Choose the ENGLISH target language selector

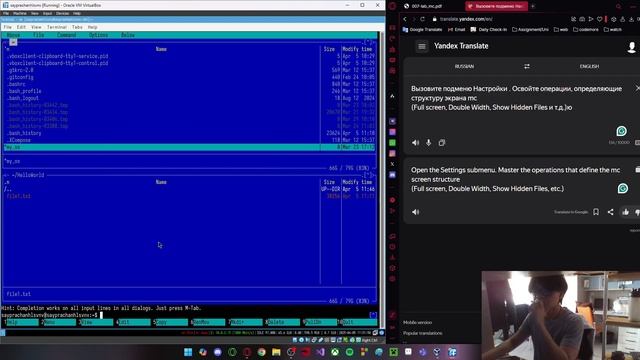coord(589,66)
